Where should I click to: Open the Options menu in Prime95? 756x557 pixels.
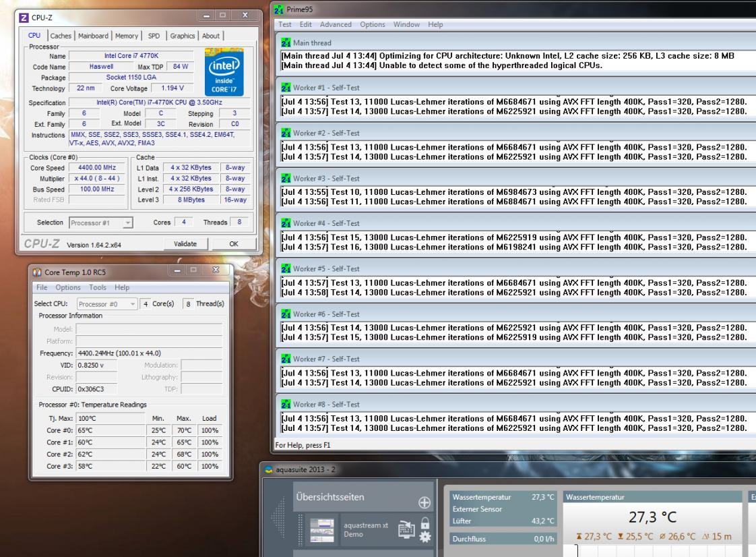(372, 24)
